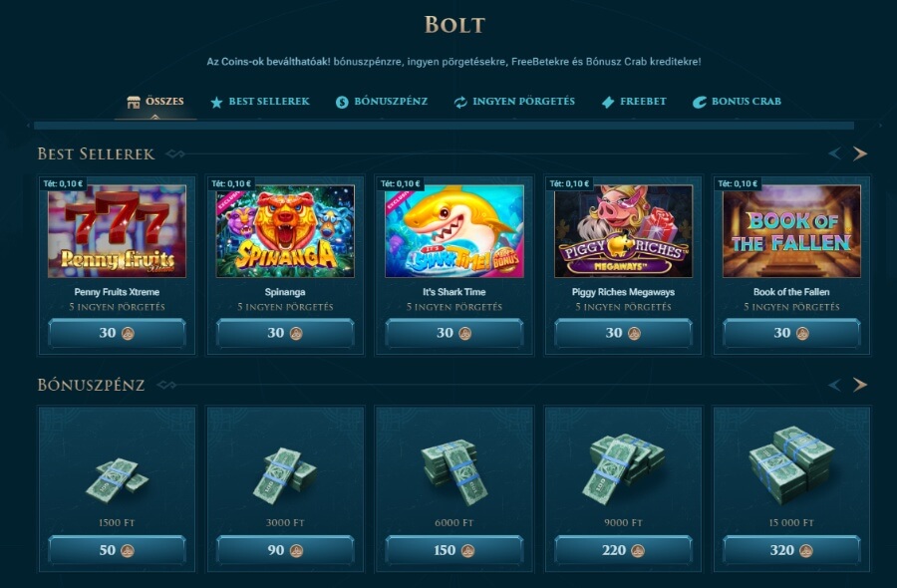Open the Bonus Crab tab
897x588 pixels.
pyautogui.click(x=737, y=102)
